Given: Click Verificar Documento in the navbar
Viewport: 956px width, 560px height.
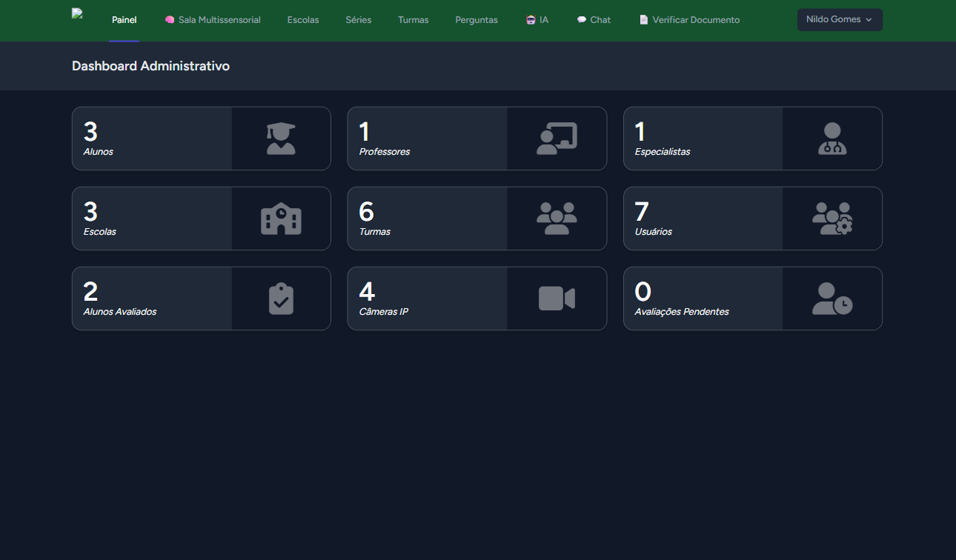Looking at the screenshot, I should pos(689,20).
